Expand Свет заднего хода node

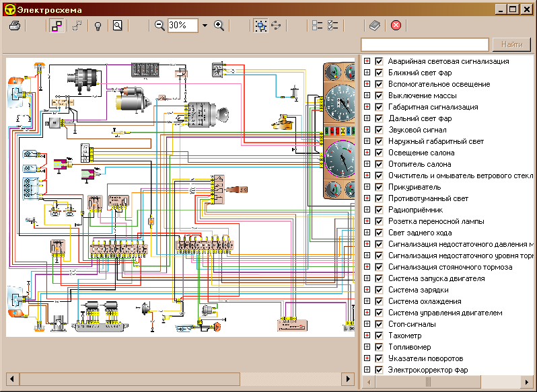pos(367,233)
